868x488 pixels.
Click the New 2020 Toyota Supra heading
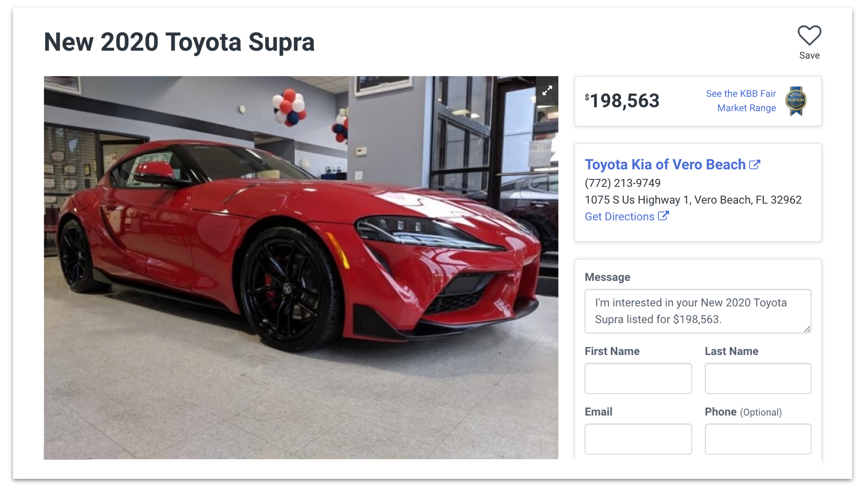pos(179,42)
